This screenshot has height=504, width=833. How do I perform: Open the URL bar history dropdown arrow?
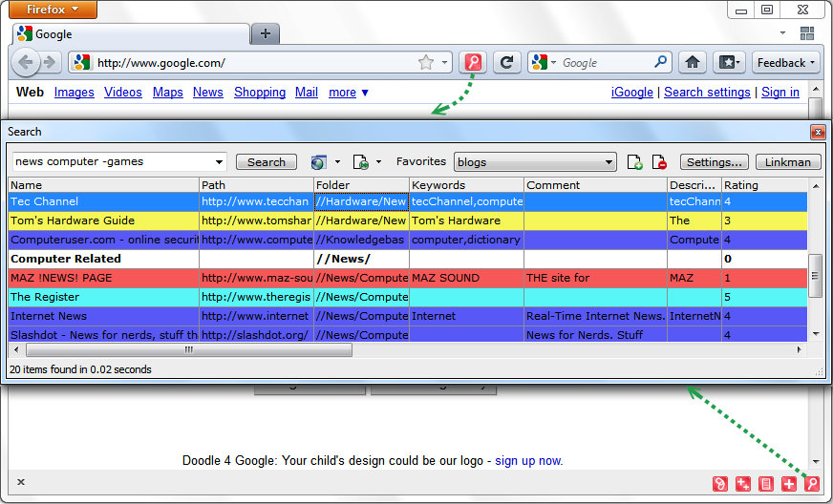[444, 63]
